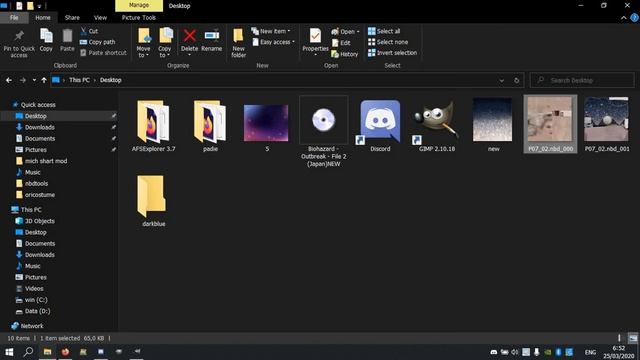The image size is (640, 360).
Task: Open oricostume folder in sidebar
Action: click(x=40, y=195)
